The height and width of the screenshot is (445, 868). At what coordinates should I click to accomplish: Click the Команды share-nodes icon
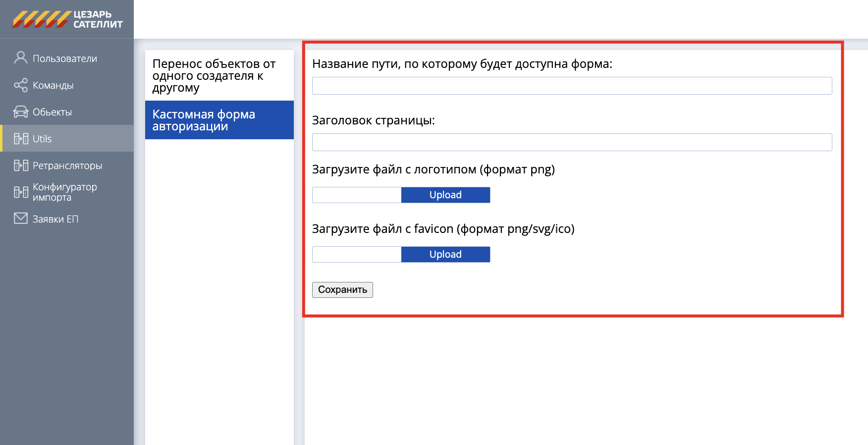pos(20,85)
